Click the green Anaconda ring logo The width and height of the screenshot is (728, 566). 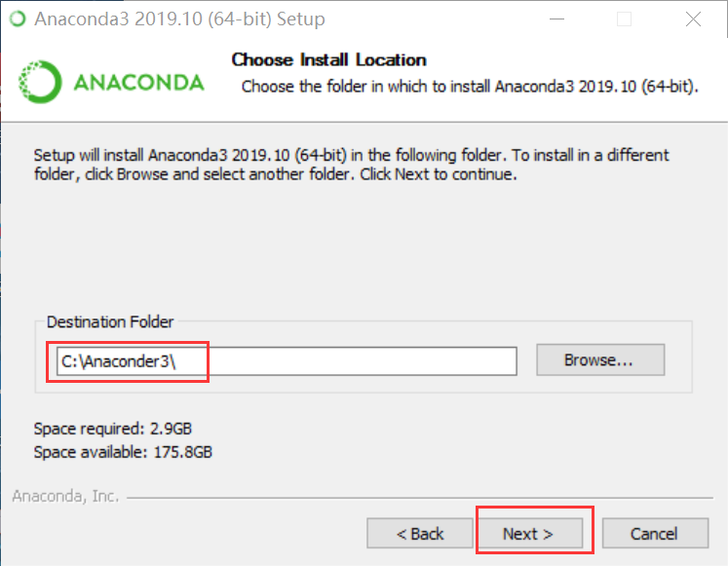(x=40, y=82)
